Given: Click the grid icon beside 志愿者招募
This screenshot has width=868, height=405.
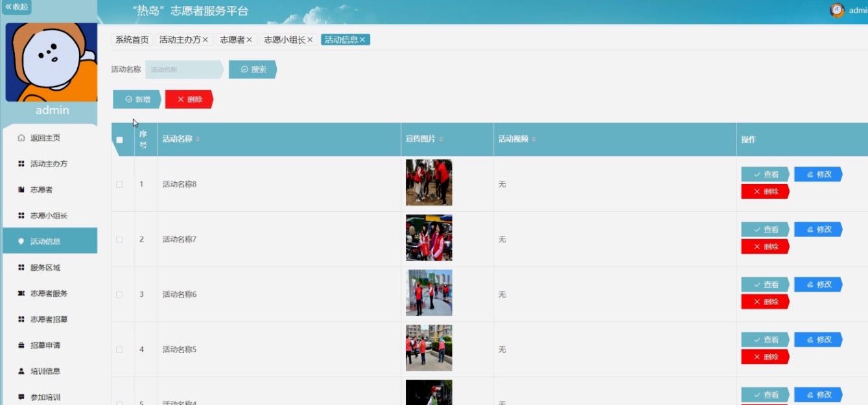Looking at the screenshot, I should [21, 319].
